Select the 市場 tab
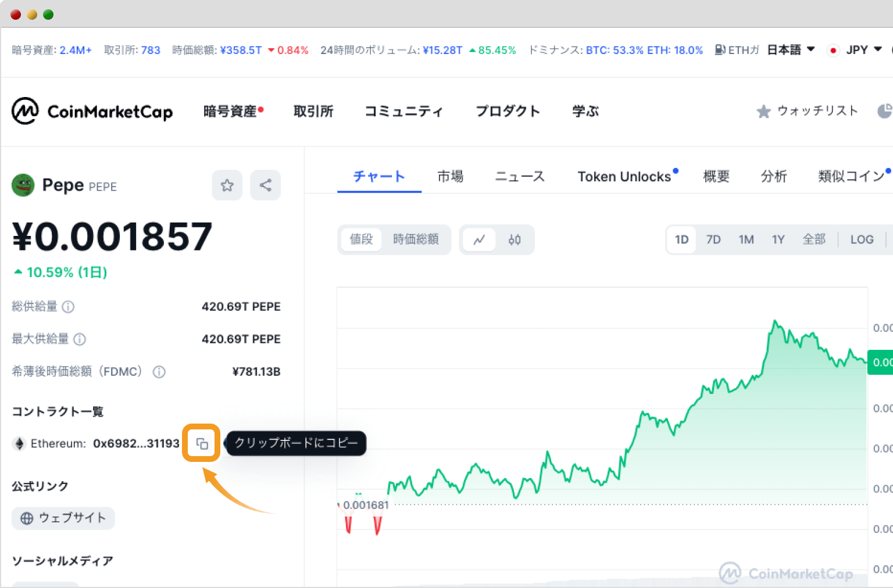Viewport: 893px width, 588px height. tap(451, 176)
